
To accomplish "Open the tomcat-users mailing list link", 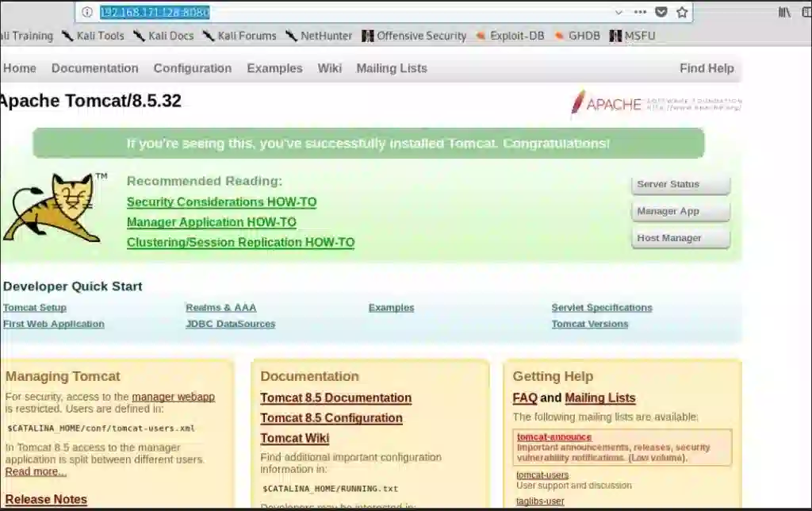I will point(542,475).
